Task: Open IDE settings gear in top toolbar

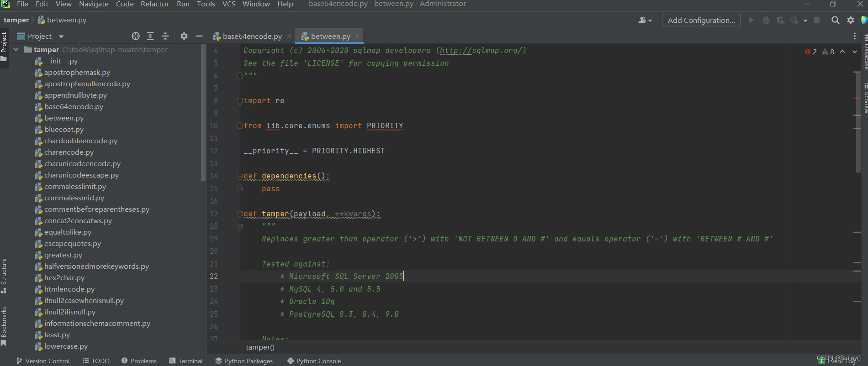Action: click(851, 20)
